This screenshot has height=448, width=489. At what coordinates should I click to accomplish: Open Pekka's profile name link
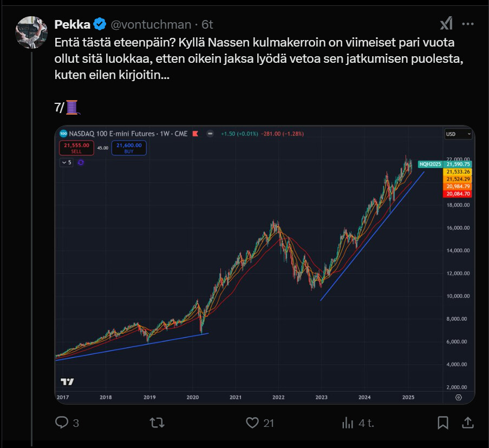pyautogui.click(x=73, y=24)
